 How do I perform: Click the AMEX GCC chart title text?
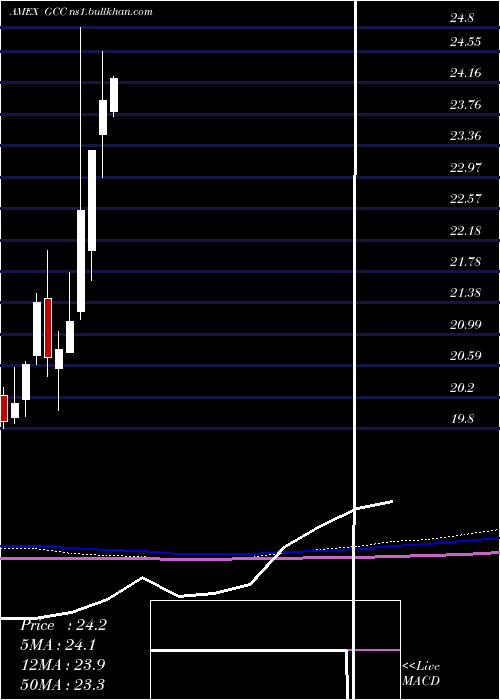[x=81, y=12]
